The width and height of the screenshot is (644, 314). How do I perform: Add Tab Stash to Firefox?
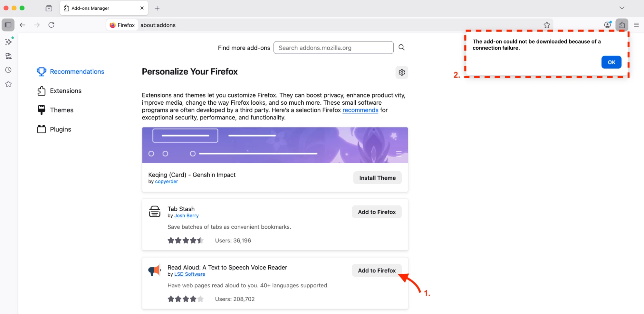pos(377,212)
